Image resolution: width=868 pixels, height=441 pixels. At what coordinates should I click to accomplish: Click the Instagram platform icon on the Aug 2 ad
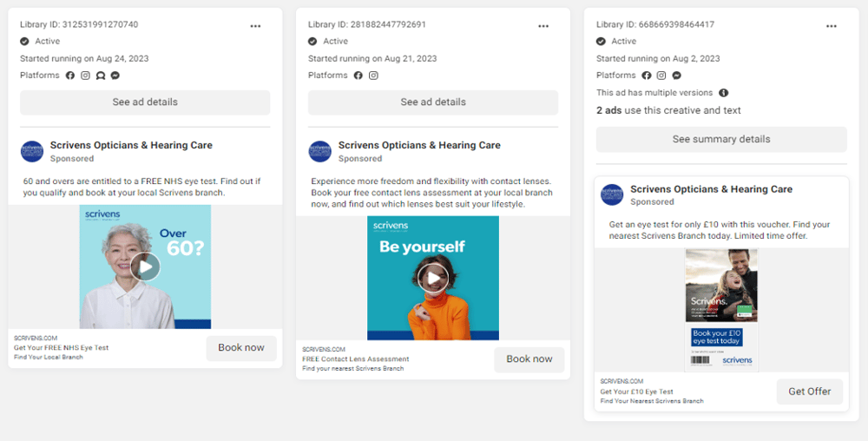661,76
